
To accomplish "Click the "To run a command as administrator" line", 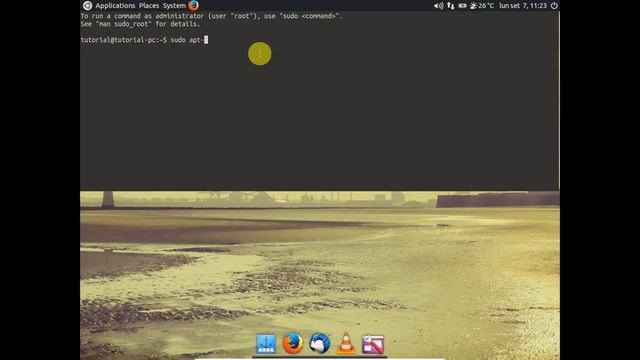I will (211, 16).
